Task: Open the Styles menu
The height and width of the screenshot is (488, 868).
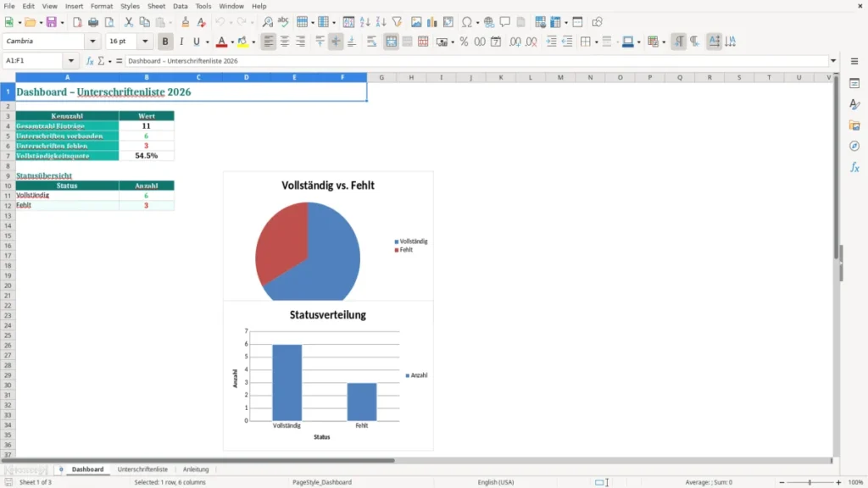Action: (130, 6)
